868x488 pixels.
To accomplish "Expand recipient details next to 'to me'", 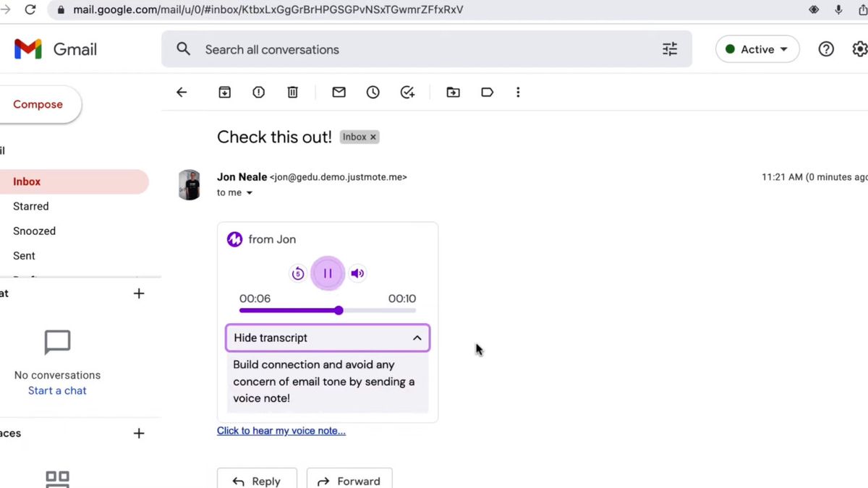I will pos(250,193).
